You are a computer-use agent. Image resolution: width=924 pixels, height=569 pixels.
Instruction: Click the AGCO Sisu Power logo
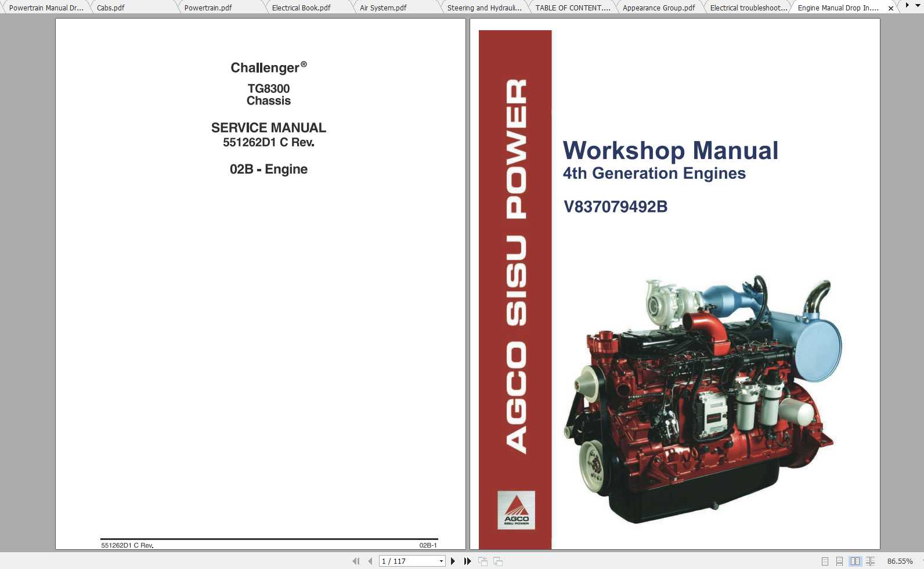tap(516, 510)
